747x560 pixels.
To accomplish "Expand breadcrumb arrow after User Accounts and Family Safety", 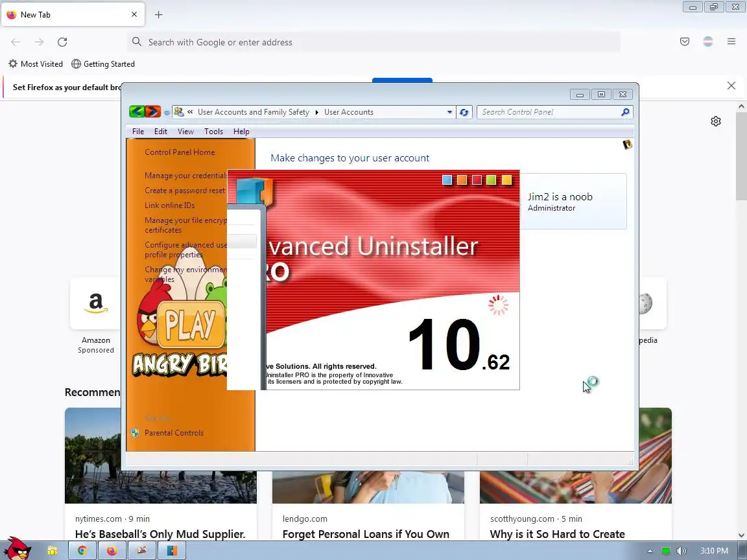I will pos(317,112).
